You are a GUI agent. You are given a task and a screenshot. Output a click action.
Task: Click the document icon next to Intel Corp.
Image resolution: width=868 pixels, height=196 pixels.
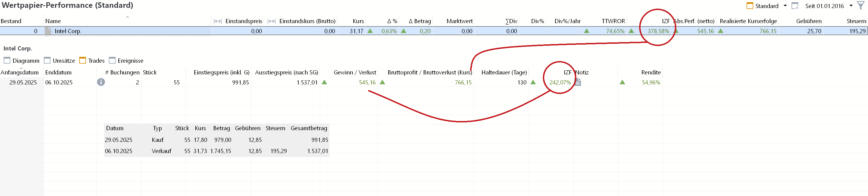click(x=48, y=31)
